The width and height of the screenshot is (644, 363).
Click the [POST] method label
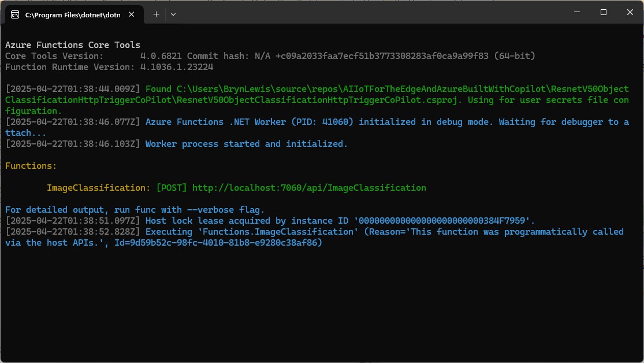tap(172, 188)
